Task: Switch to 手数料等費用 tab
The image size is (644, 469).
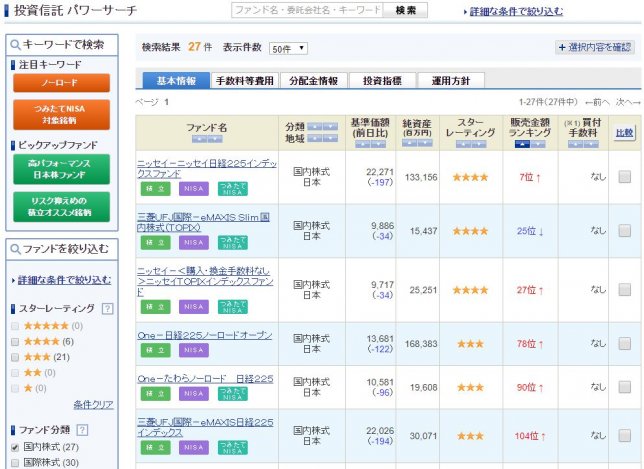Action: point(245,80)
